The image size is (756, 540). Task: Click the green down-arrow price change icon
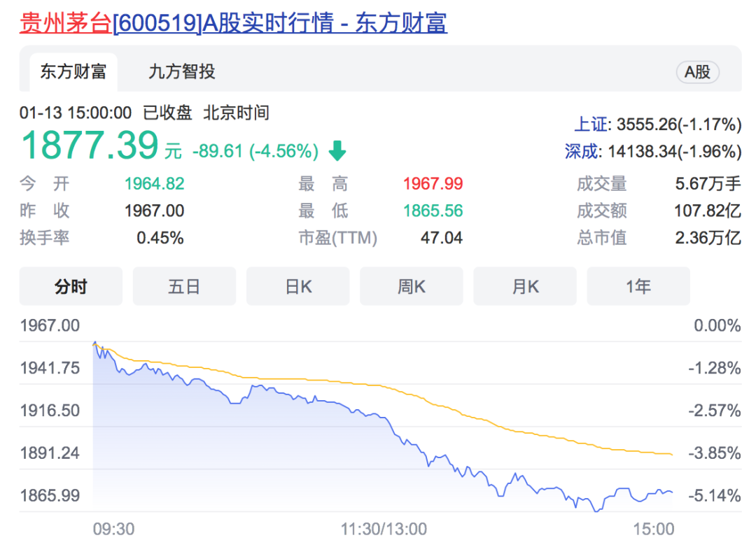pos(337,151)
